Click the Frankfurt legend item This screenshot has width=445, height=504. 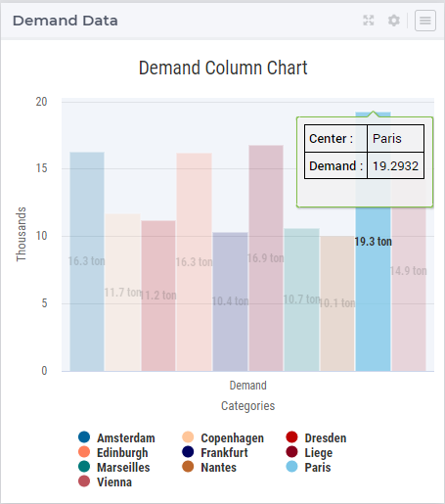click(x=215, y=452)
